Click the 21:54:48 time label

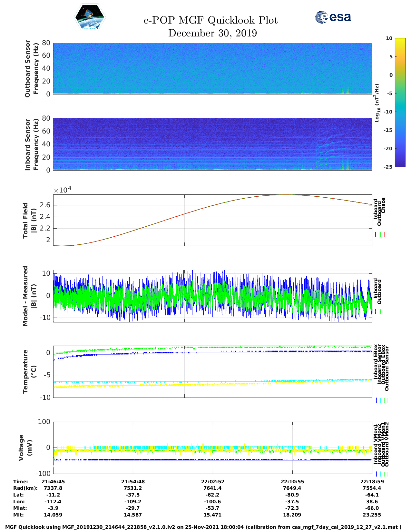(x=133, y=482)
